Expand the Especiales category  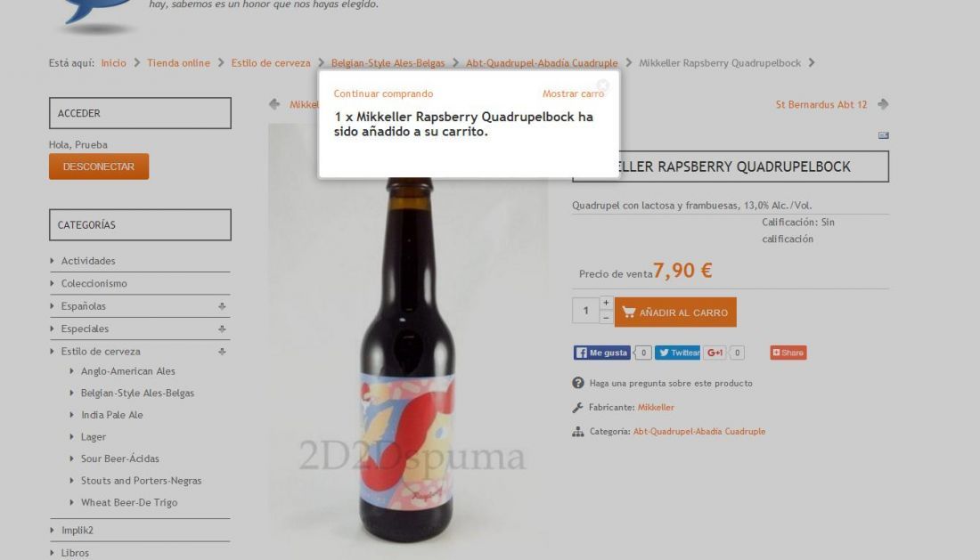(222, 329)
